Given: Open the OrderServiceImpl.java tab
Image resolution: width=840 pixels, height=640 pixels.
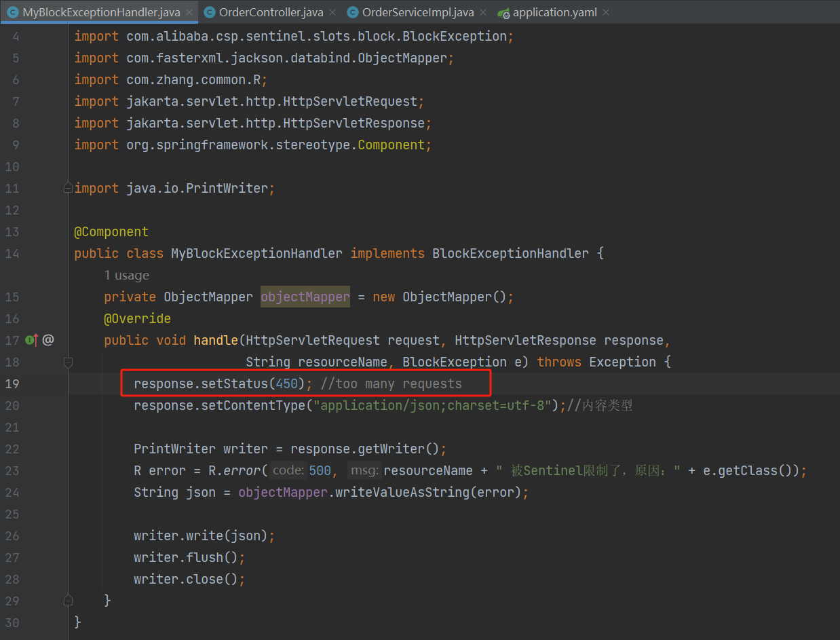Looking at the screenshot, I should point(418,12).
